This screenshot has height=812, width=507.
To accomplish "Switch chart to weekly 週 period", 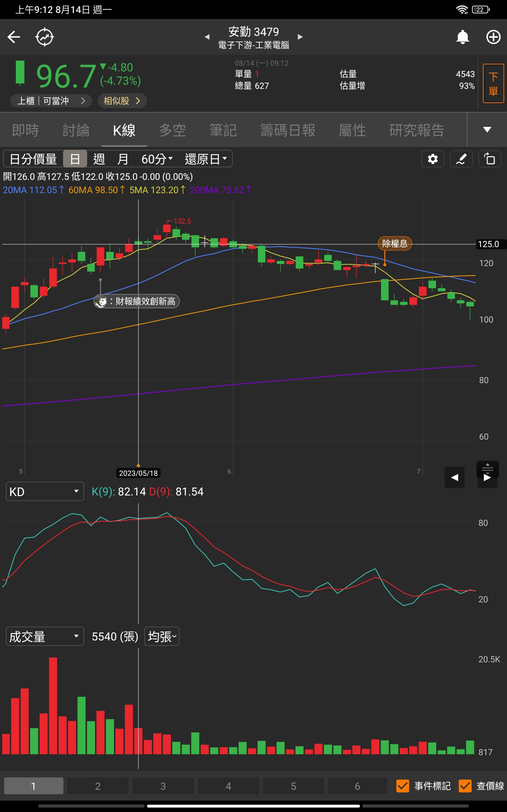I will (x=99, y=159).
